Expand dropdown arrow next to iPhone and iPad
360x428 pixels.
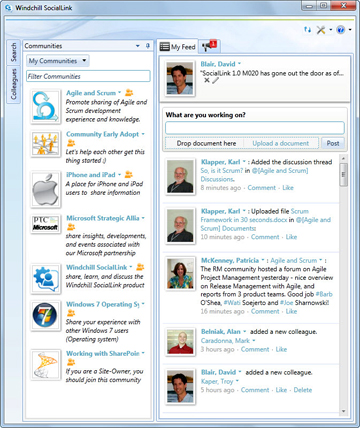119,175
